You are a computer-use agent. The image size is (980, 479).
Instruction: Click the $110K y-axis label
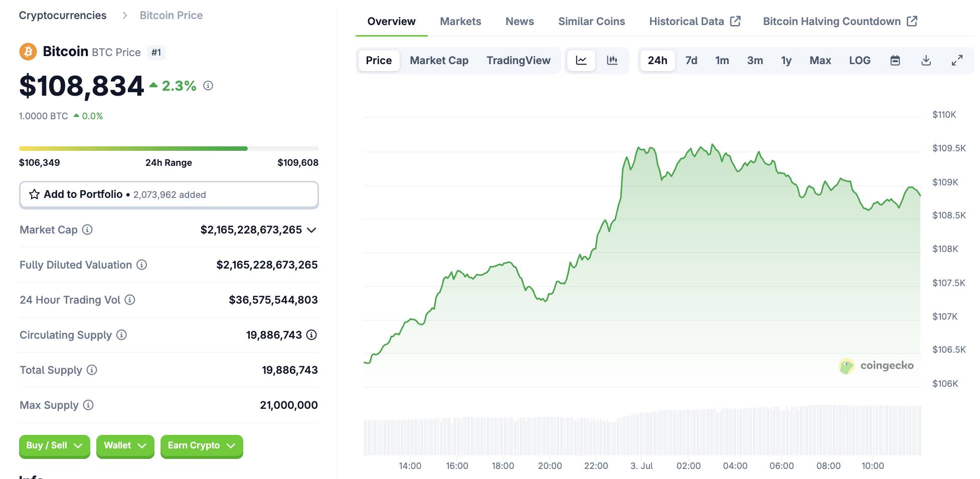pyautogui.click(x=944, y=115)
